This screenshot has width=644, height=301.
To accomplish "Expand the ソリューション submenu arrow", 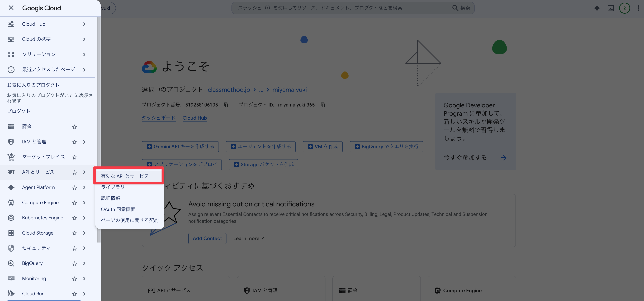I will [84, 55].
